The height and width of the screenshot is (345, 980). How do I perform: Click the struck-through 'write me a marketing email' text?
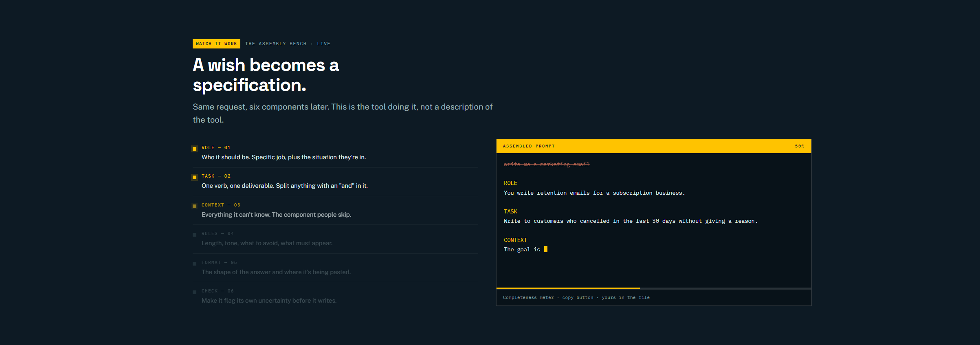pos(547,165)
